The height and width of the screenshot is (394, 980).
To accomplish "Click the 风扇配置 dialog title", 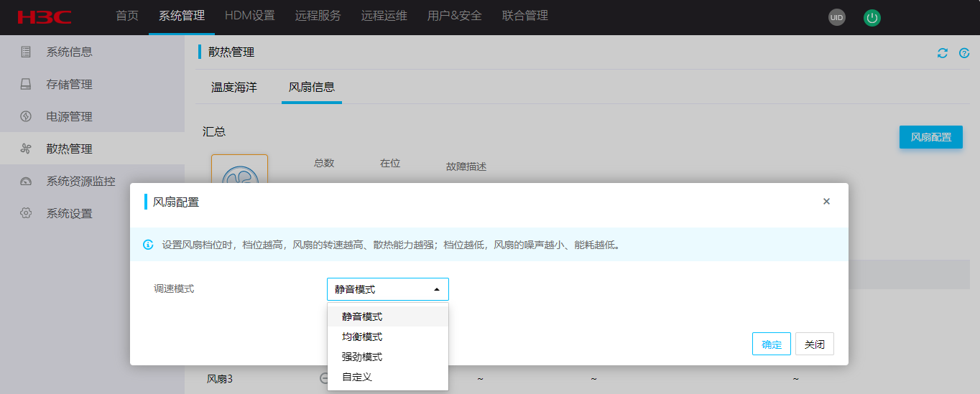I will [x=176, y=202].
